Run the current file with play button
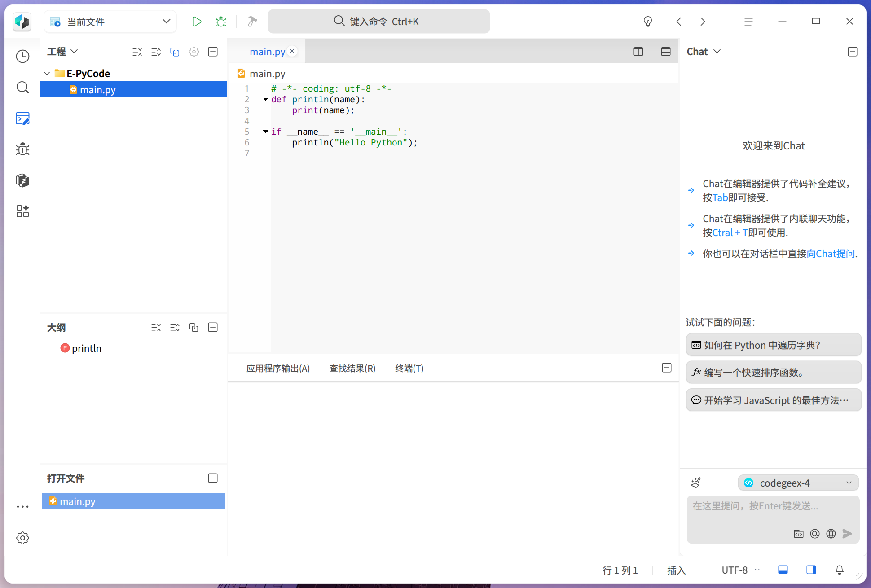Image resolution: width=871 pixels, height=588 pixels. pos(196,22)
